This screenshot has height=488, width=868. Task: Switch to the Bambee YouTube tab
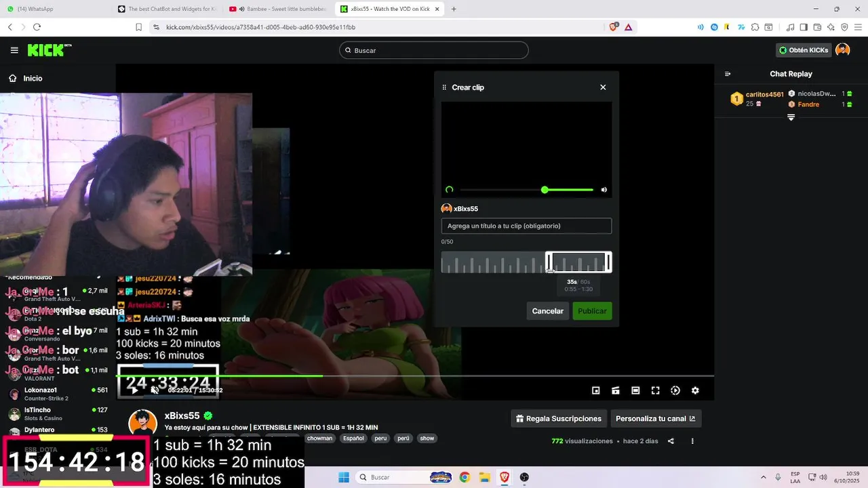click(277, 9)
